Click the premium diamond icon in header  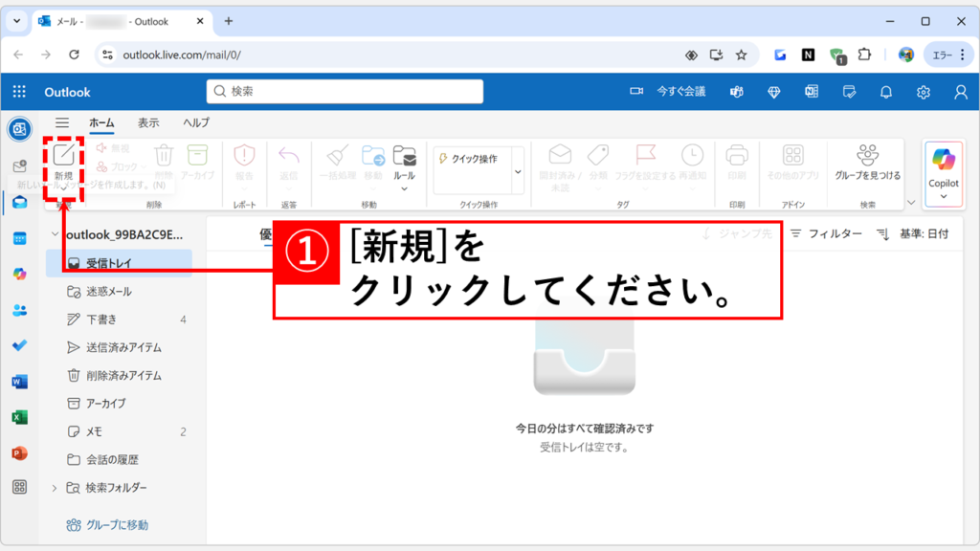[x=773, y=92]
